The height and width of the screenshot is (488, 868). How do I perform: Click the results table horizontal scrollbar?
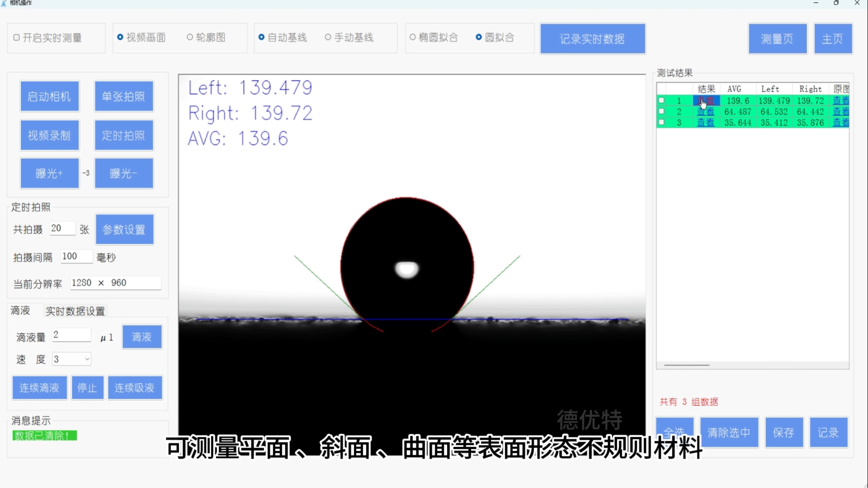(x=686, y=365)
